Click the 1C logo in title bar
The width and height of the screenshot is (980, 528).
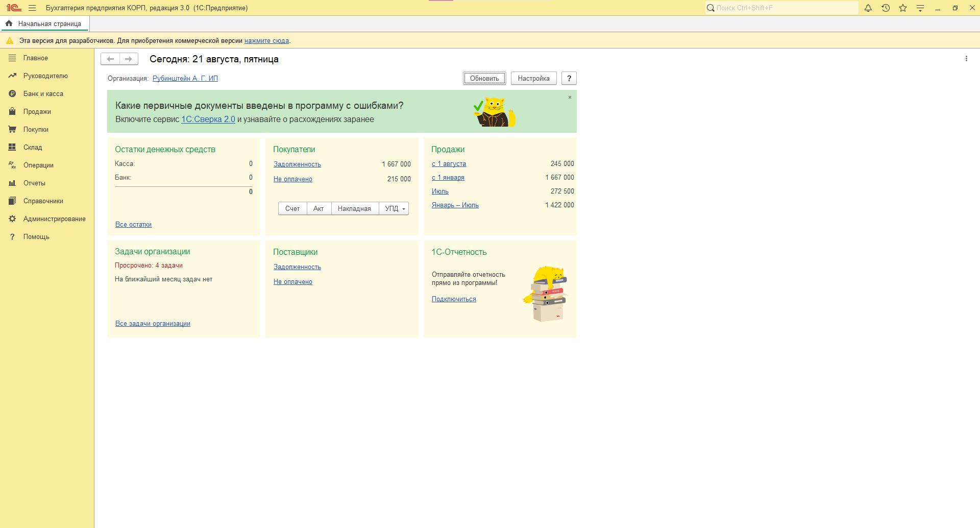click(14, 8)
